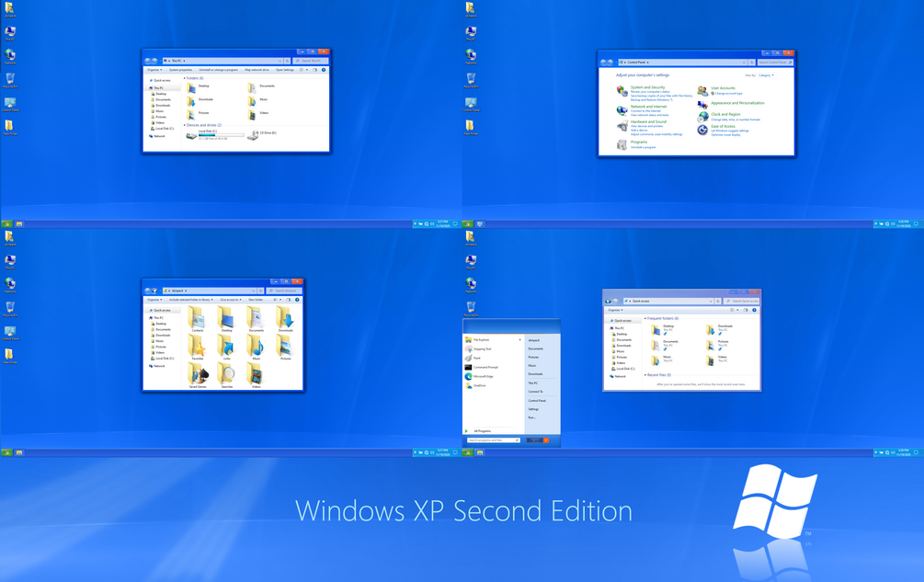Click the Add a device link
924x582 pixels.
(639, 131)
